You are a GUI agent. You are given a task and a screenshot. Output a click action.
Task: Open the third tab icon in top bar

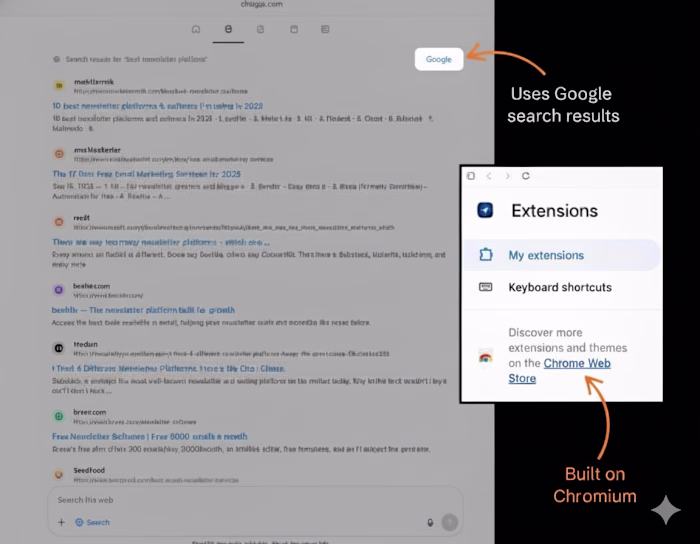coord(260,29)
